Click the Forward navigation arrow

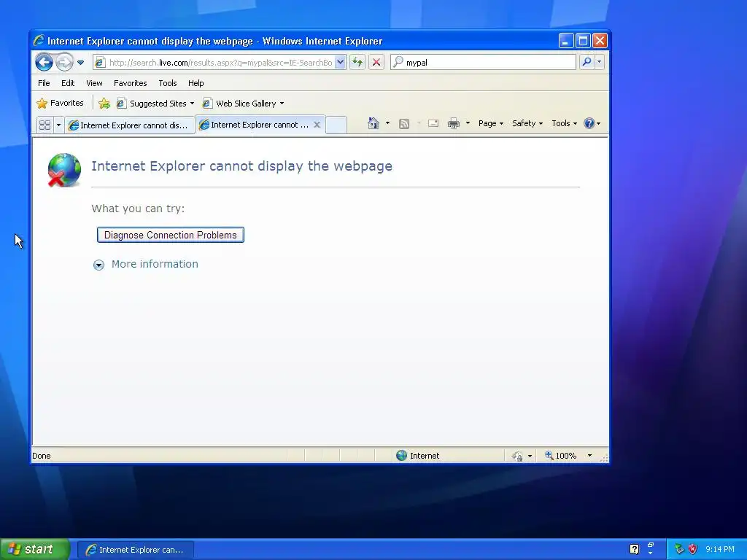[64, 63]
